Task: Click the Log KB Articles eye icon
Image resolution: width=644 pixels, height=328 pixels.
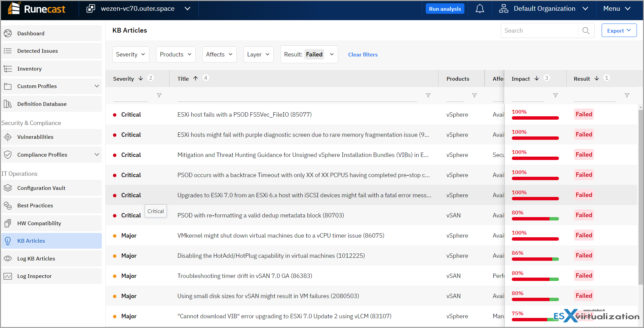Action: [x=8, y=258]
